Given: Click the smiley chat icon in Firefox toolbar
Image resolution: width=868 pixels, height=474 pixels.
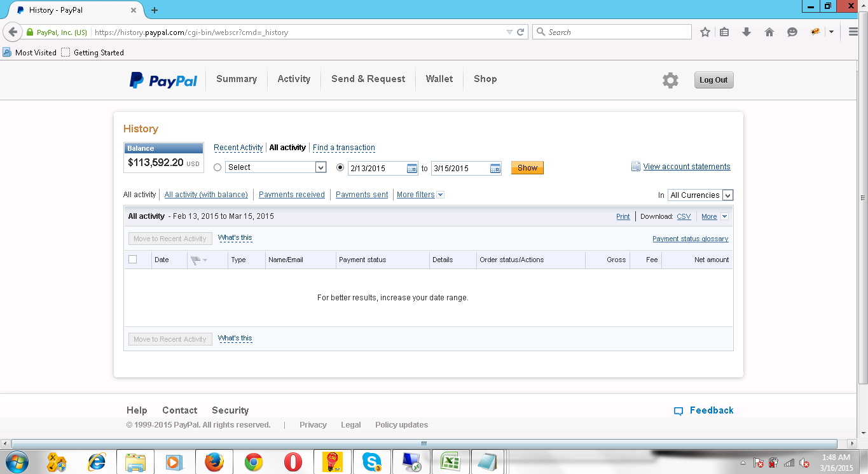Looking at the screenshot, I should pos(792,32).
